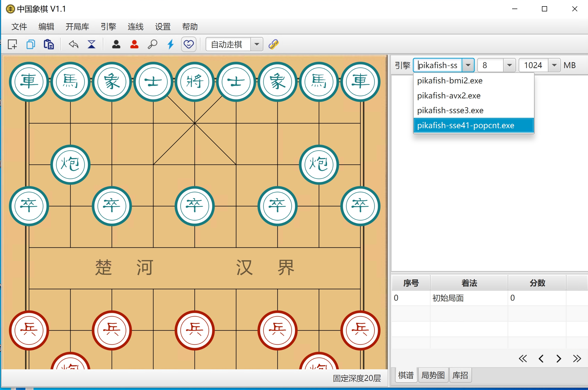Viewport: 588px width, 390px height.
Task: Switch to the 棋谱 tab
Action: click(406, 375)
